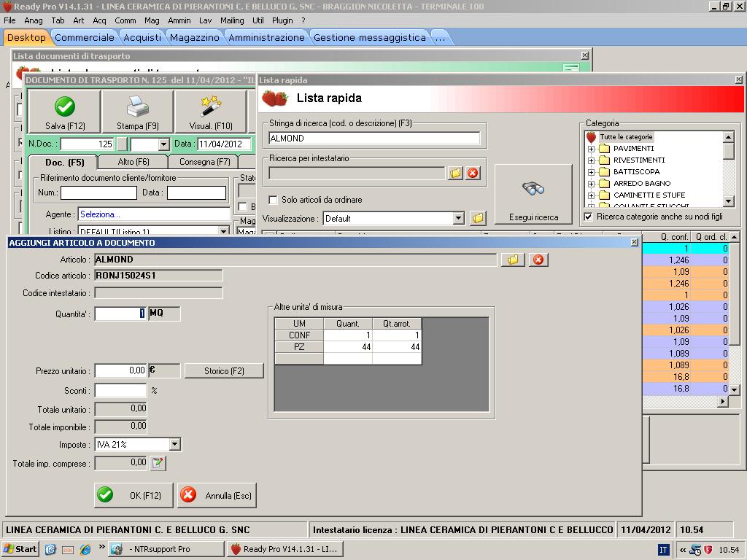Open the Anag menu
The image size is (747, 560).
tap(34, 20)
